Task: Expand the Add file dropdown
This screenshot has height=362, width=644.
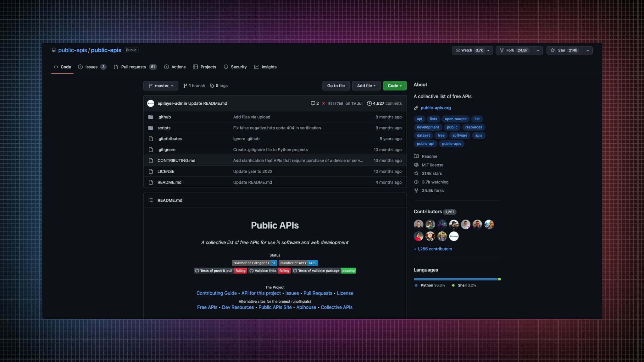Action: coord(366,86)
